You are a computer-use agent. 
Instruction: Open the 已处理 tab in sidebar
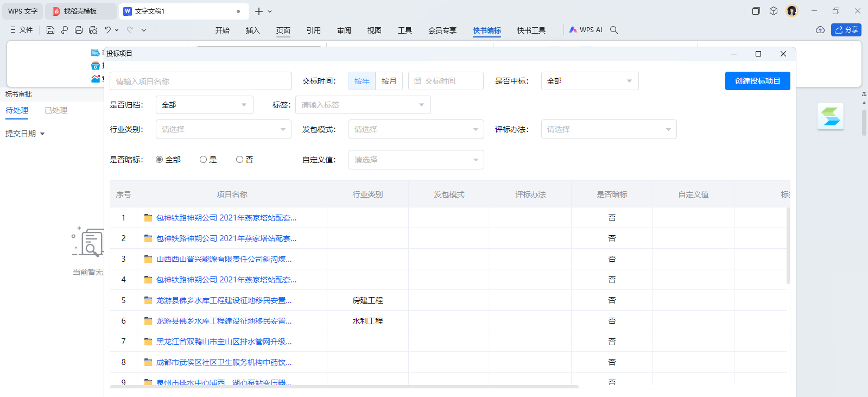pyautogui.click(x=56, y=110)
